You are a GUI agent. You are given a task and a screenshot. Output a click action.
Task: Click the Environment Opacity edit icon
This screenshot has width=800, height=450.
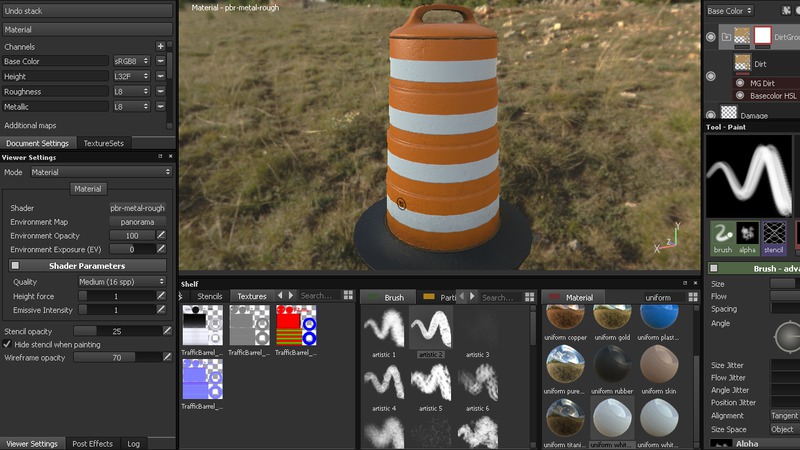161,235
